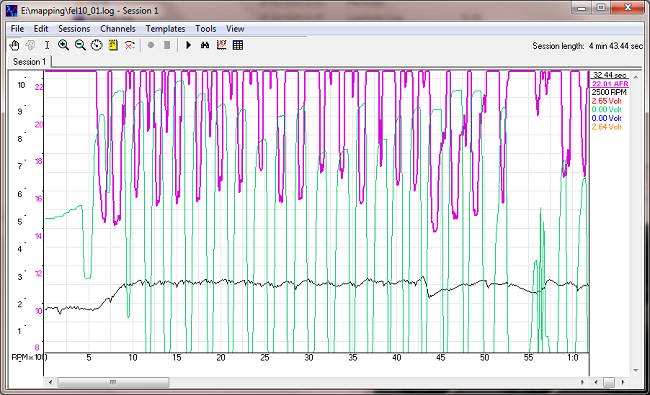The height and width of the screenshot is (395, 650).
Task: Select the hand pan tool
Action: [14, 45]
